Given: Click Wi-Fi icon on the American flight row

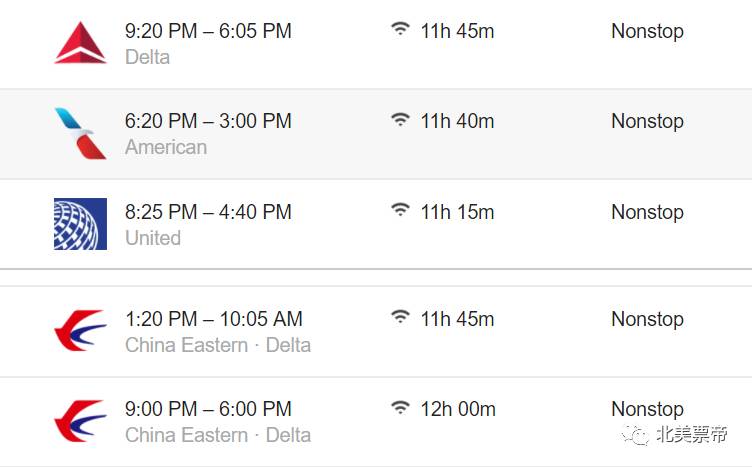Looking at the screenshot, I should [400, 119].
